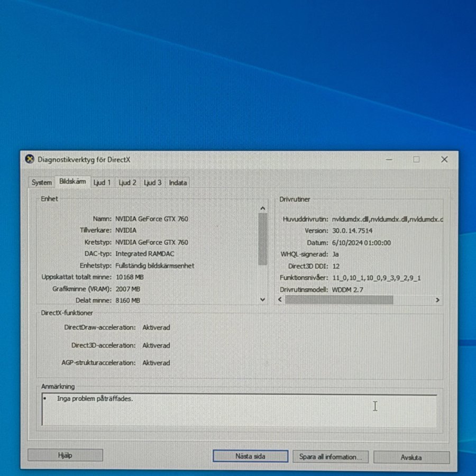476x476 pixels.
Task: Click inside the Anmärkning text box
Action: (238, 410)
